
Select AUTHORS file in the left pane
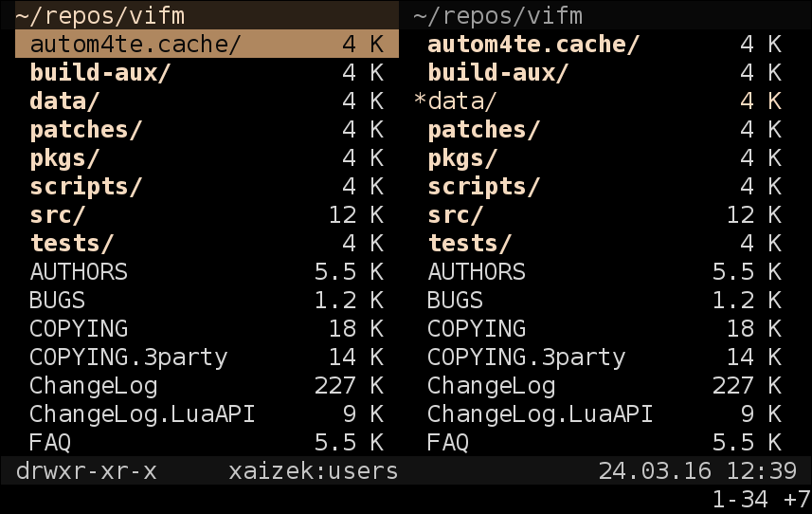pos(208,271)
